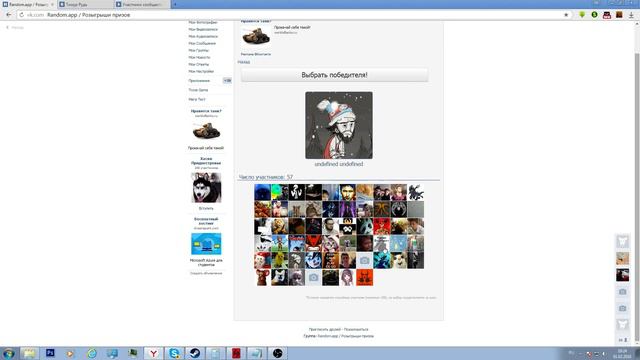Click the Выбрать победителя! button

[x=334, y=75]
